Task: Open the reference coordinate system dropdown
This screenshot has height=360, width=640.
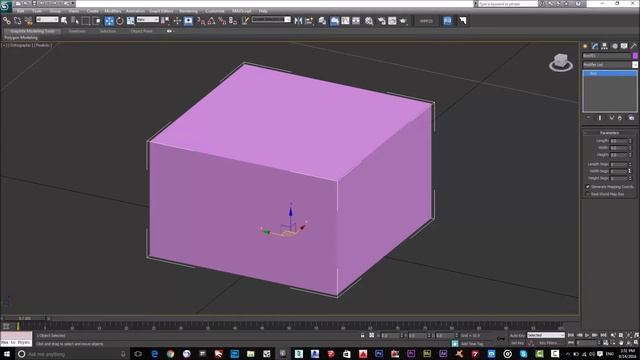Action: tap(147, 20)
